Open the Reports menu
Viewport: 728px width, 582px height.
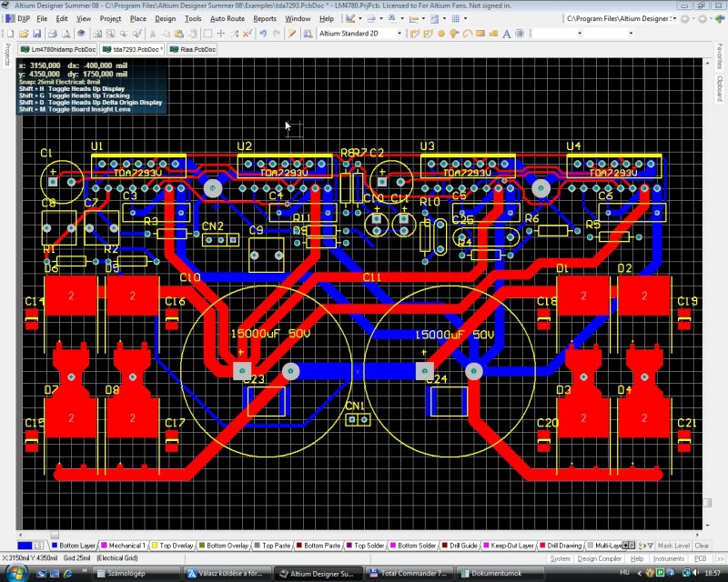click(x=265, y=19)
